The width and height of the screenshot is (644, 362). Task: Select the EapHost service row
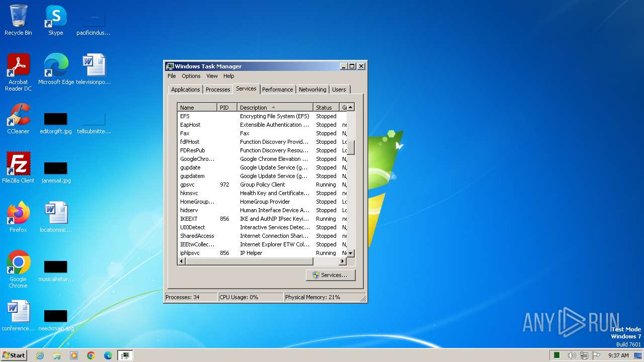click(x=262, y=125)
